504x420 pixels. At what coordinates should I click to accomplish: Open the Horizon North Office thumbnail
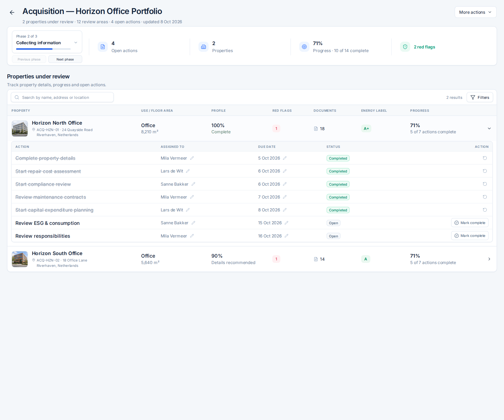(x=20, y=129)
